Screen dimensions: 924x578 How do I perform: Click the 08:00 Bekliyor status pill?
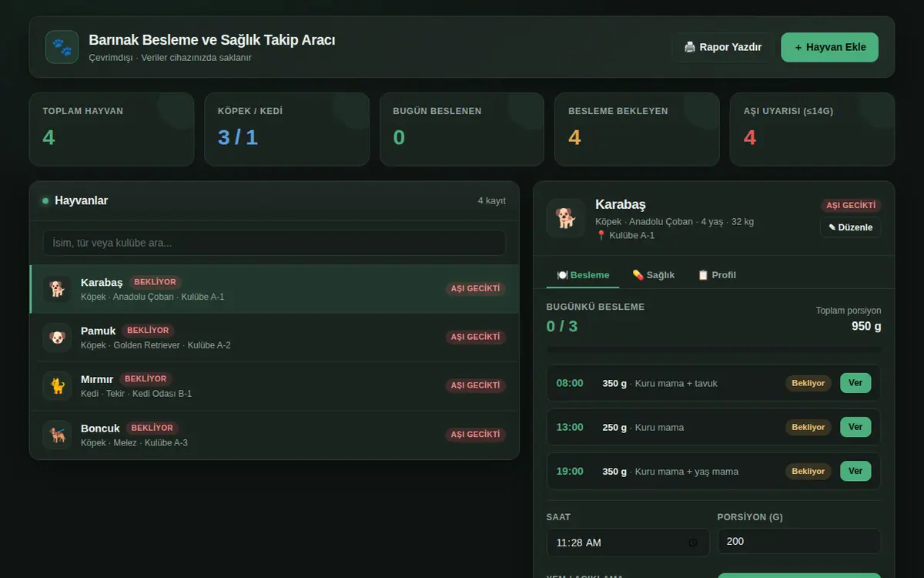[808, 383]
